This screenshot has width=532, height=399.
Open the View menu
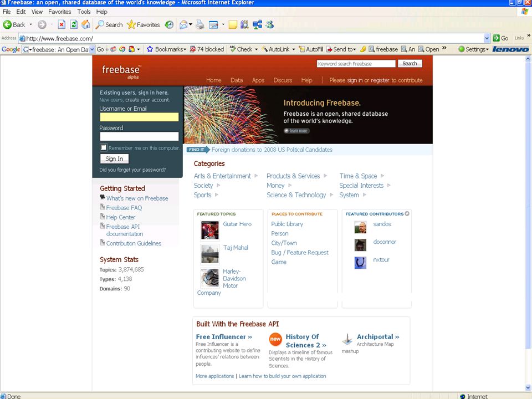pos(37,12)
